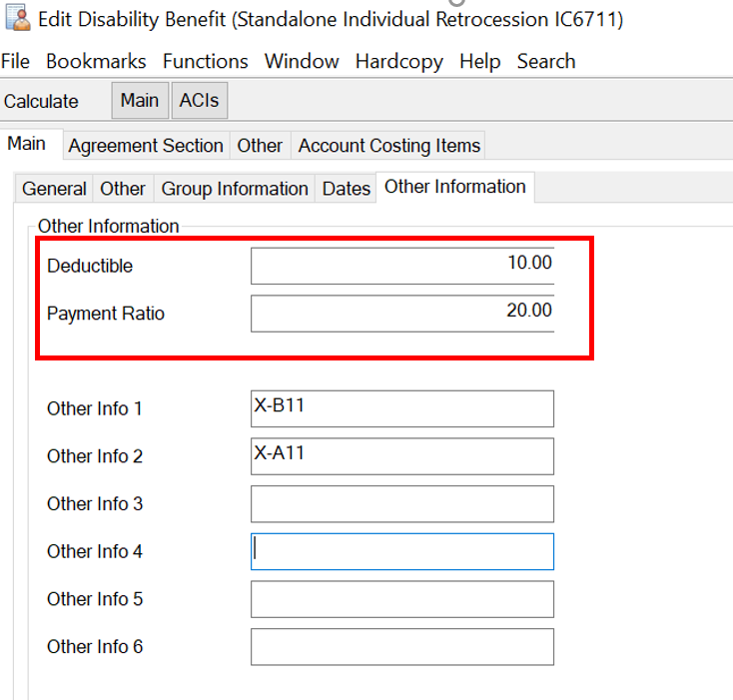Focus the Other Info 1 field

tap(401, 408)
